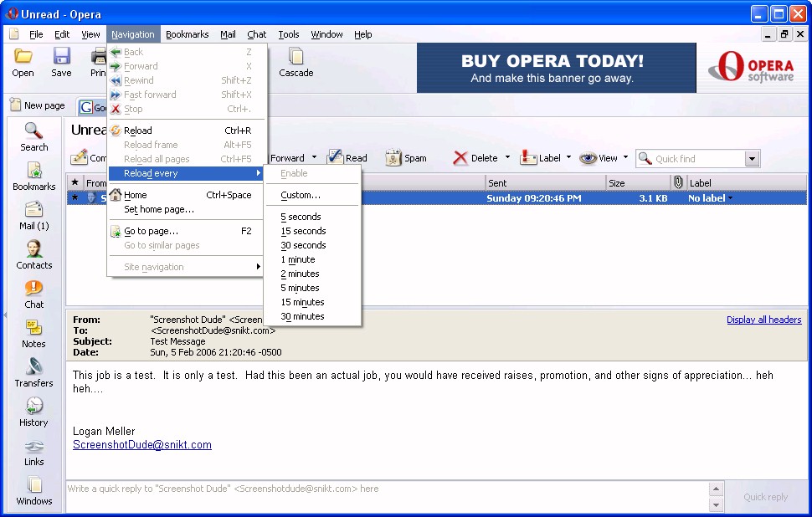The width and height of the screenshot is (812, 517).
Task: Expand the Delete dropdown arrow
Action: [507, 158]
